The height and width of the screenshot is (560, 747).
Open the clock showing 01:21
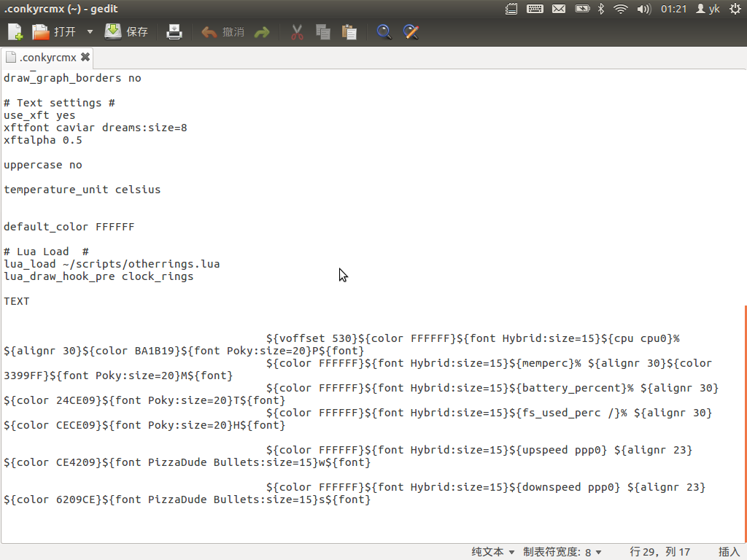tap(673, 9)
